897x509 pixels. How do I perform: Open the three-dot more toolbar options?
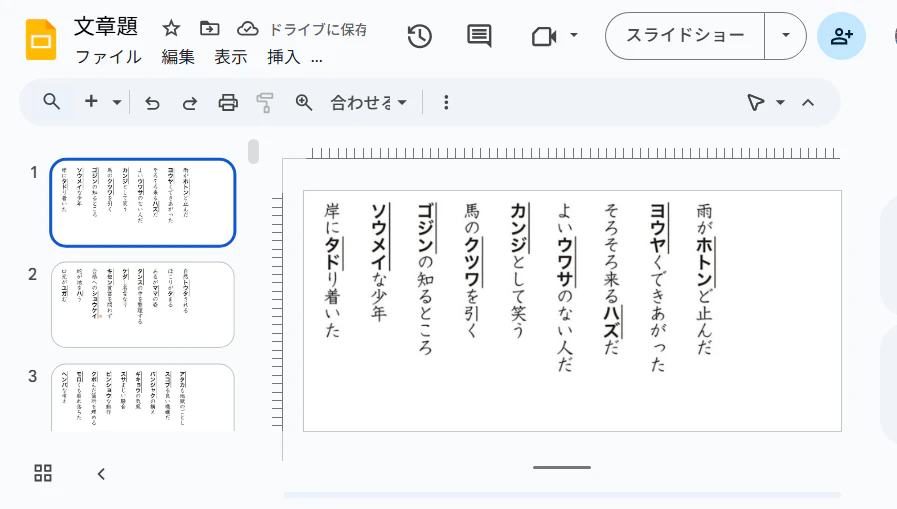tap(446, 102)
